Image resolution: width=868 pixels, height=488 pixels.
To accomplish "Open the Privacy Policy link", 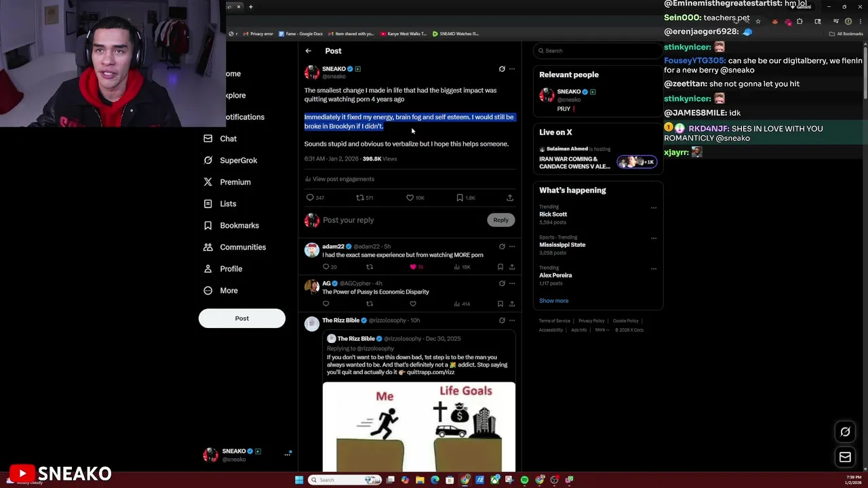I will pyautogui.click(x=591, y=321).
